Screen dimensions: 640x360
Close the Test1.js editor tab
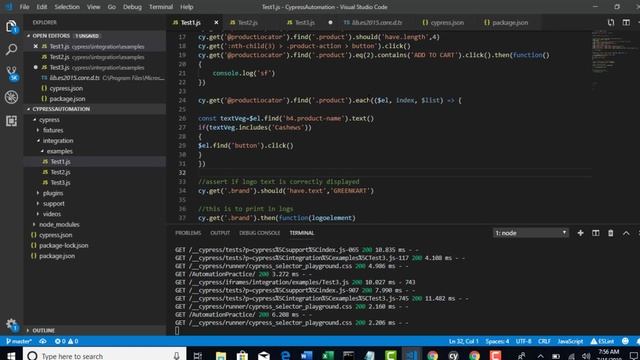pos(216,22)
